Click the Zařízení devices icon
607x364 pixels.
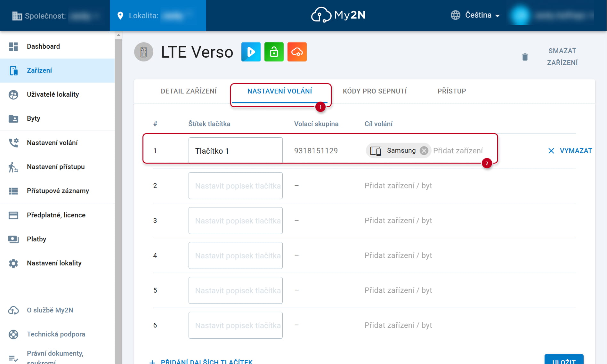tap(13, 70)
